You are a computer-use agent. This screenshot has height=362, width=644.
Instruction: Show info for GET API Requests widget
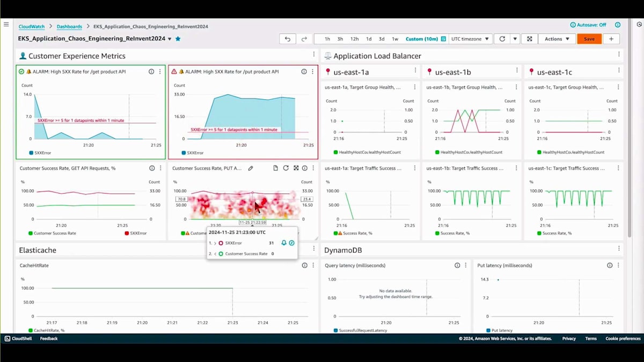coord(152,168)
